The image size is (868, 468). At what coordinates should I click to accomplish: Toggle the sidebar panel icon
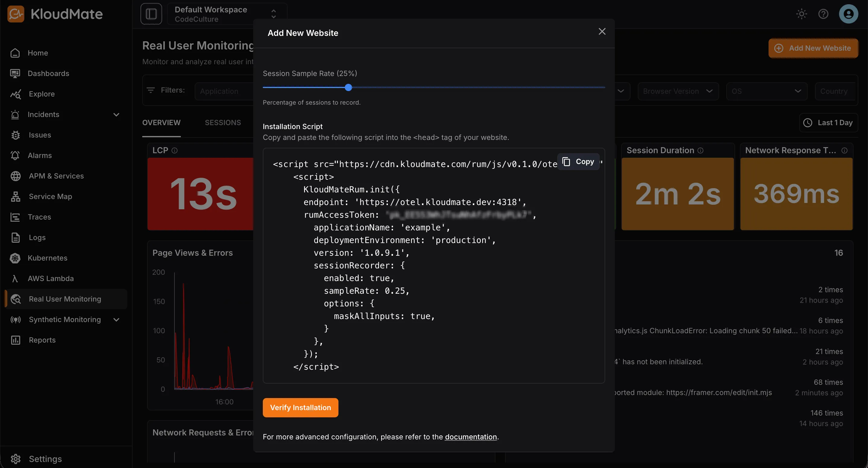click(151, 14)
